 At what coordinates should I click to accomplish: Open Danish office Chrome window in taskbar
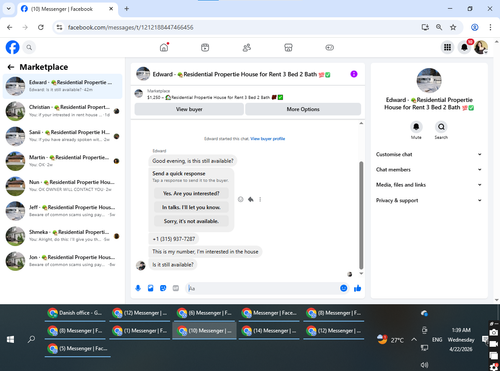click(x=75, y=313)
